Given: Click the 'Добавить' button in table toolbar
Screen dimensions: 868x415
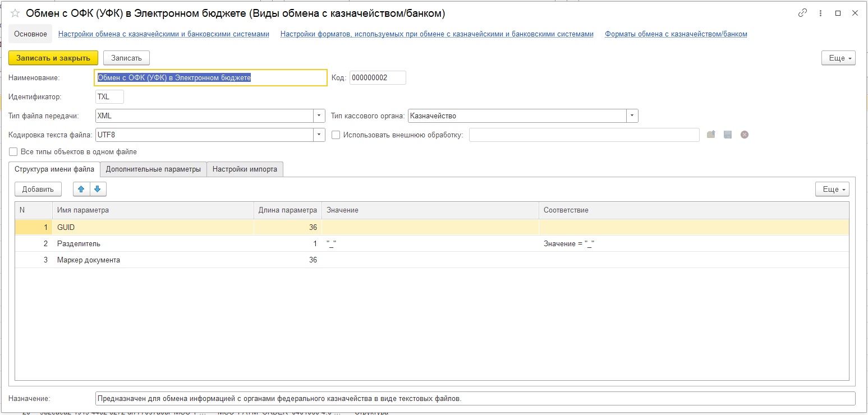Looking at the screenshot, I should point(38,189).
